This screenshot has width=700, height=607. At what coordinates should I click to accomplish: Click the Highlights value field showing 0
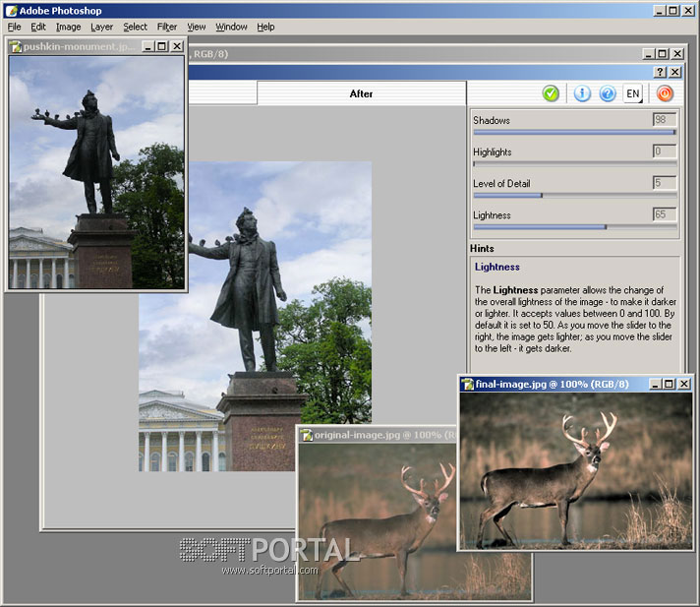pos(665,152)
